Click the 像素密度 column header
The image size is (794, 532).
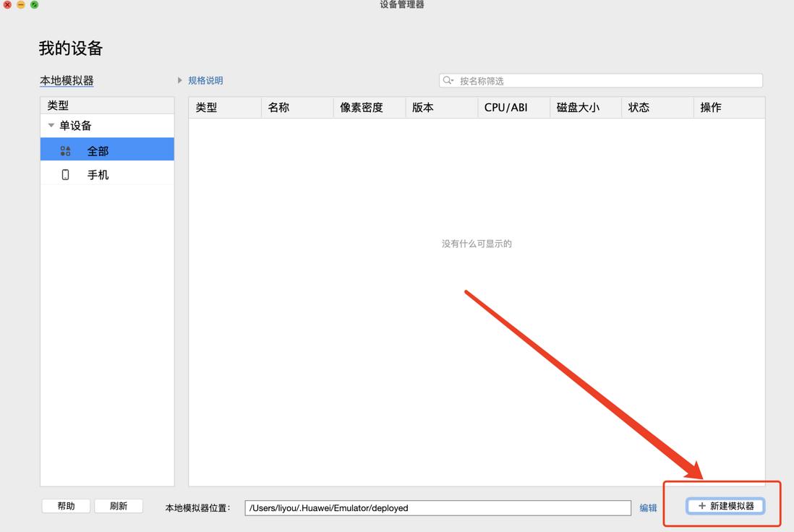click(x=370, y=107)
